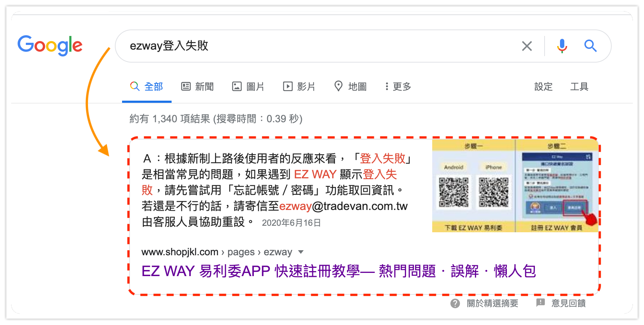
Task: Click the feedback flag icon beside 意見回饋
Action: [x=540, y=303]
